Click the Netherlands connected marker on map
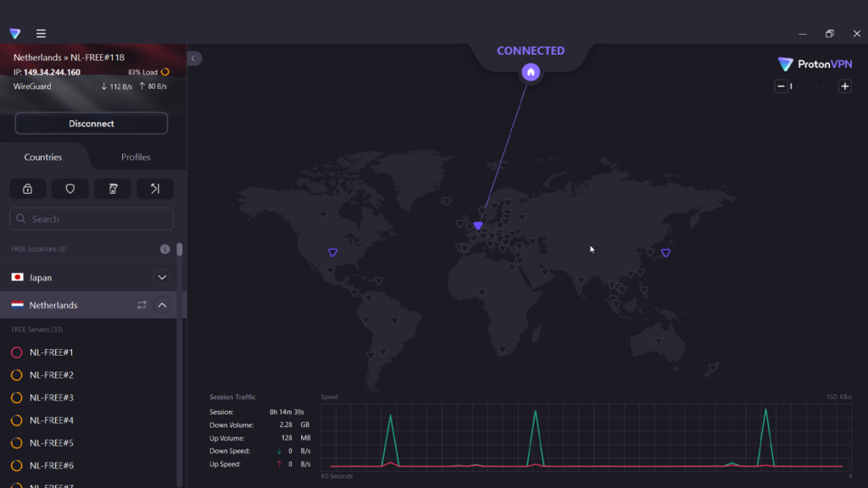This screenshot has width=868, height=488. (x=478, y=225)
